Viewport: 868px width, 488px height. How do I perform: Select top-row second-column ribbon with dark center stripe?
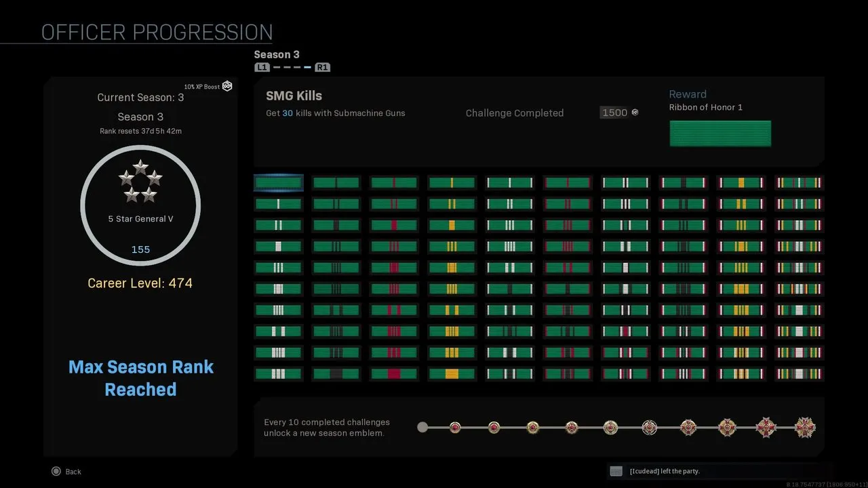point(336,182)
